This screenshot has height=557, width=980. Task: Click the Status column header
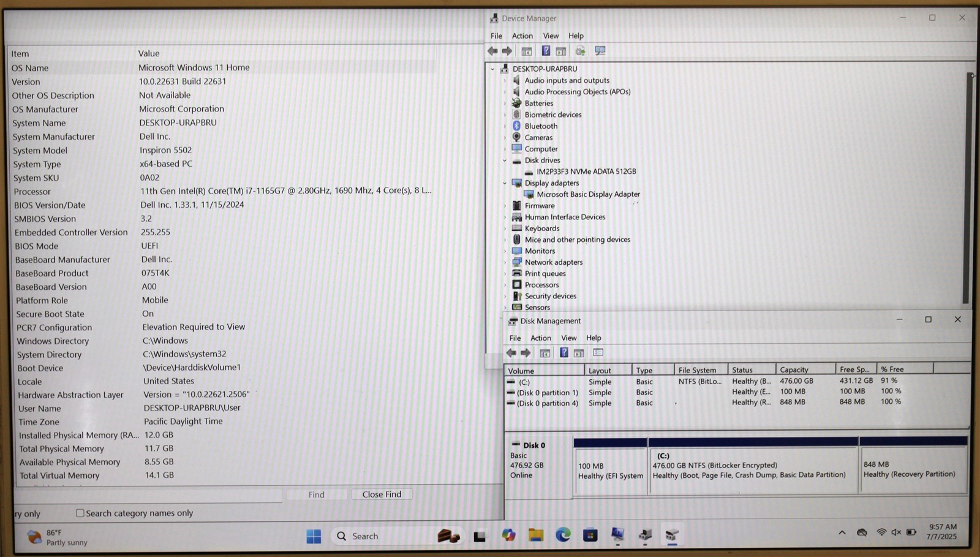[x=751, y=370]
